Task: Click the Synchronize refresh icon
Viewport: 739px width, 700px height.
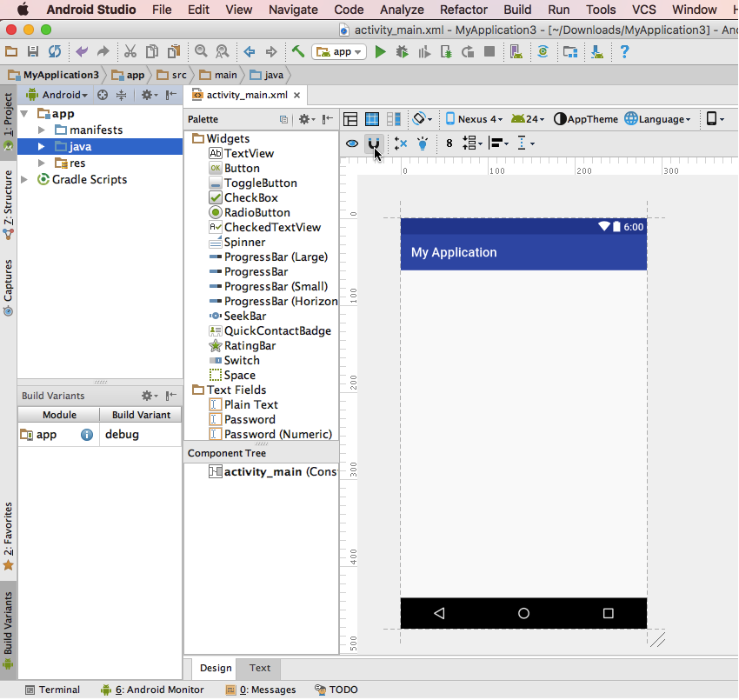Action: [x=55, y=52]
